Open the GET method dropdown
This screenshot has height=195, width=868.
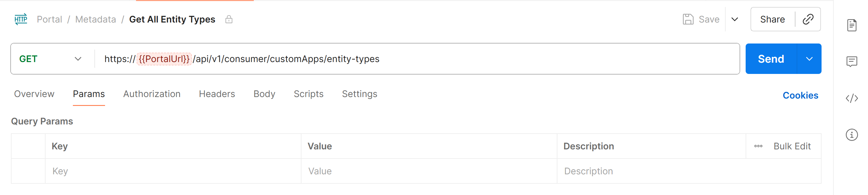[78, 59]
